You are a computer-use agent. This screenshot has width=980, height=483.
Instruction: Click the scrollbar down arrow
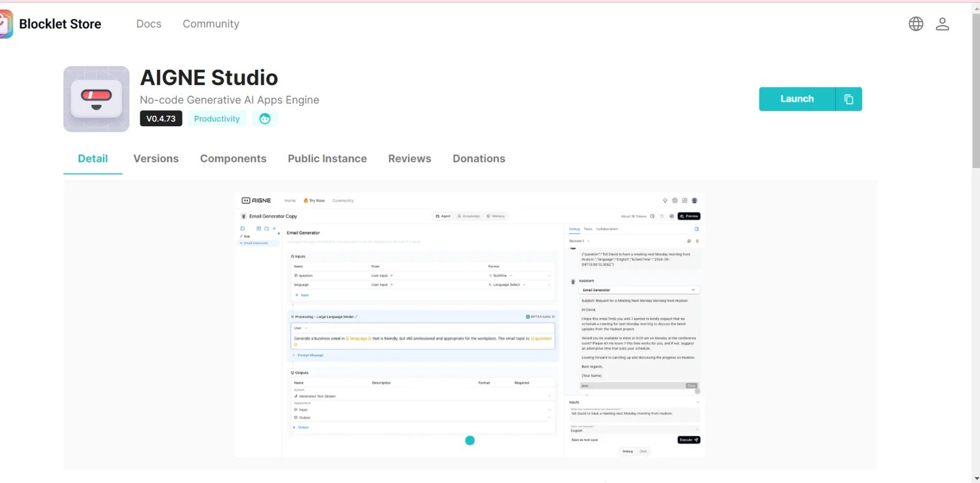click(976, 478)
